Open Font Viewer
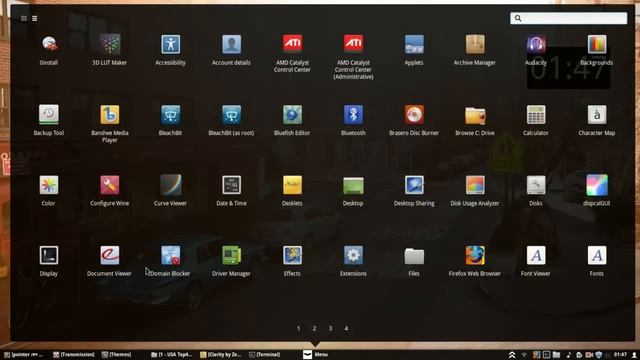This screenshot has width=640, height=360. (x=536, y=261)
